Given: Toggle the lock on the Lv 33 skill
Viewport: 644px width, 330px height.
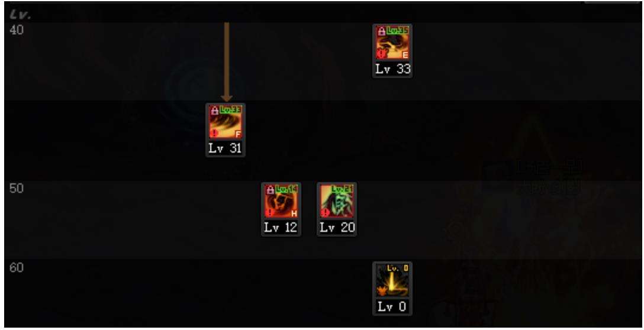Looking at the screenshot, I should click(381, 31).
